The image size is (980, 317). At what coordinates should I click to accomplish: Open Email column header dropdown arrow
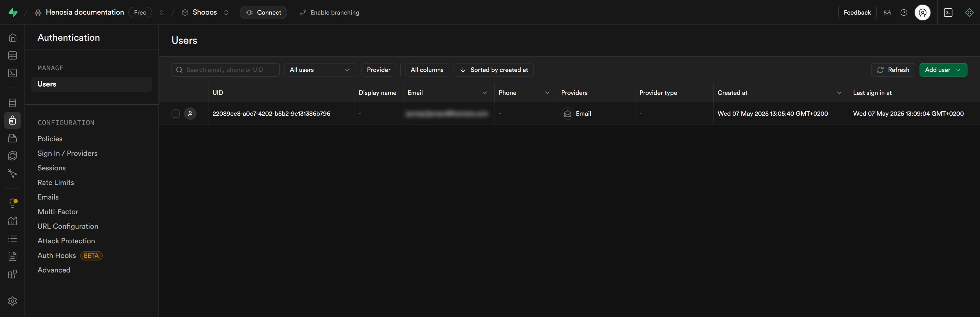pos(485,93)
